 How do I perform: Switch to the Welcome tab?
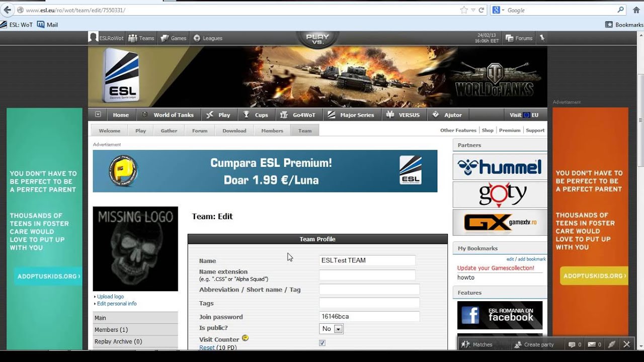[x=109, y=130]
